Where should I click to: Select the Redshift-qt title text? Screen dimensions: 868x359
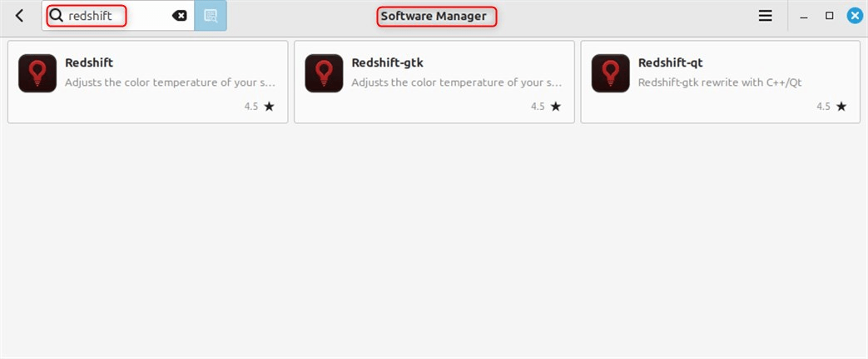pos(671,62)
